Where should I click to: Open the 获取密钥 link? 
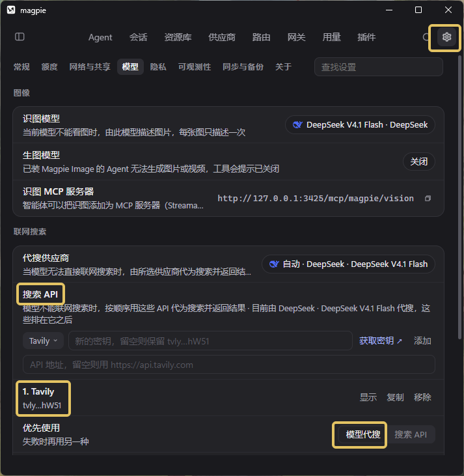point(381,341)
